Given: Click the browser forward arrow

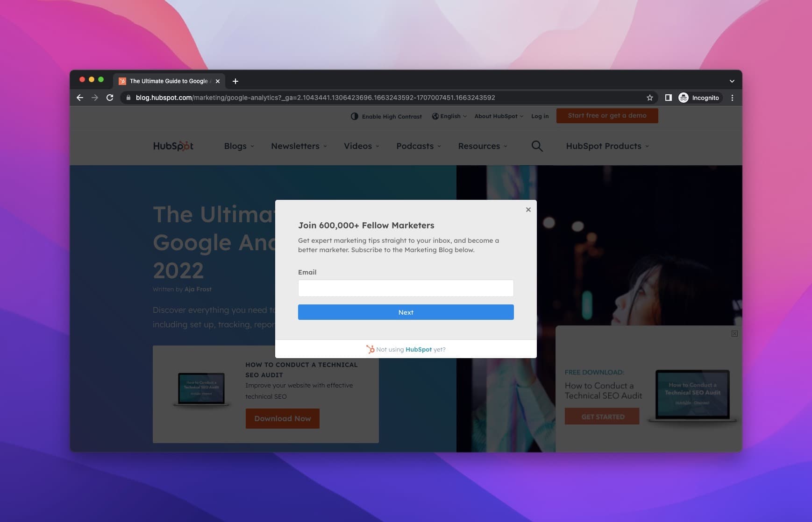Looking at the screenshot, I should point(95,98).
